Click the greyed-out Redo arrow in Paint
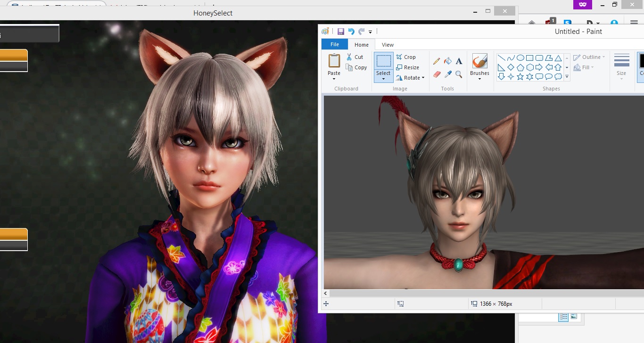The height and width of the screenshot is (343, 644). (362, 32)
